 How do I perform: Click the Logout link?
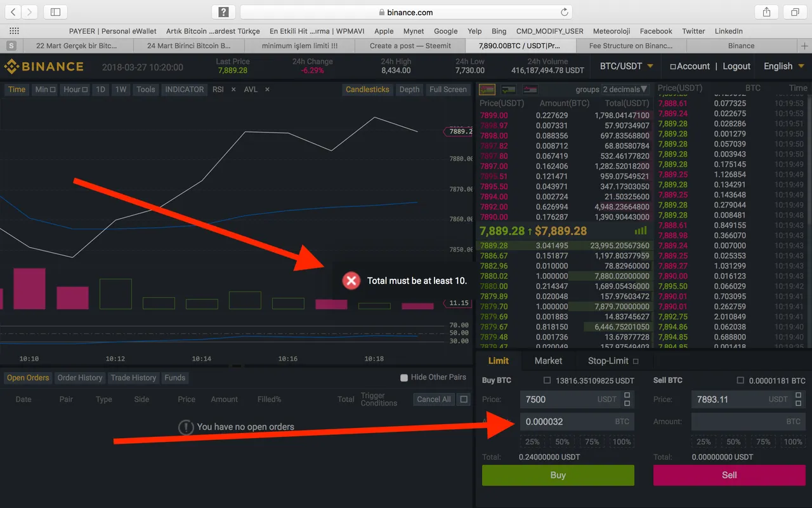[737, 66]
